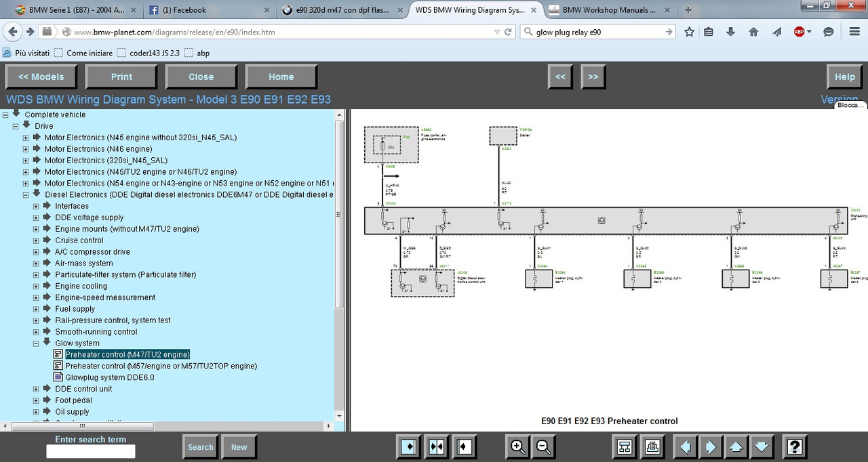Image resolution: width=868 pixels, height=462 pixels.
Task: Open the coder143 JS 2.3 bookmark
Action: [x=148, y=53]
